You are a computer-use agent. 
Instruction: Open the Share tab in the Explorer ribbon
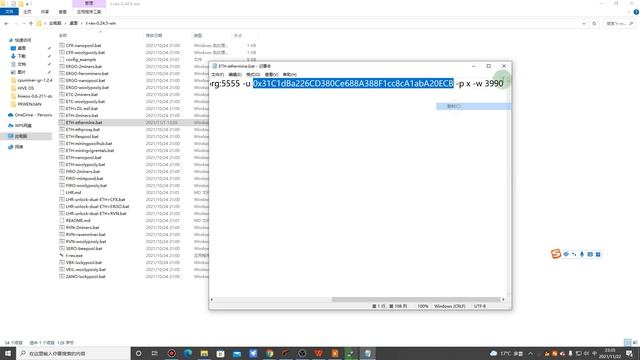pos(44,12)
